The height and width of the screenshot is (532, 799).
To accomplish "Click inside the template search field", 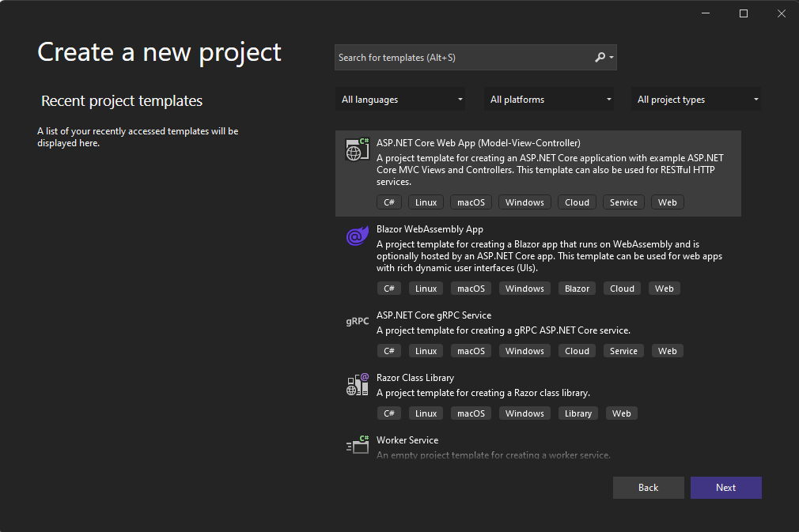I will pos(459,57).
